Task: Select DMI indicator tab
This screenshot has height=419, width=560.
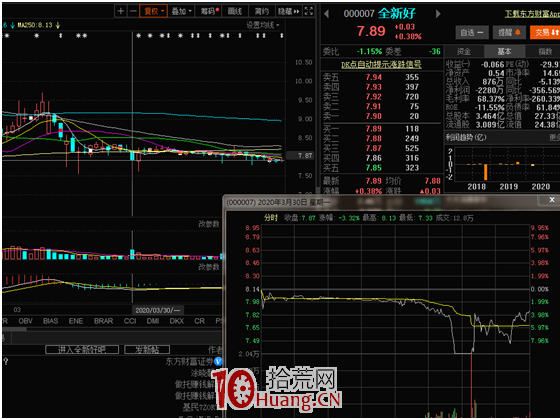Action: click(153, 321)
